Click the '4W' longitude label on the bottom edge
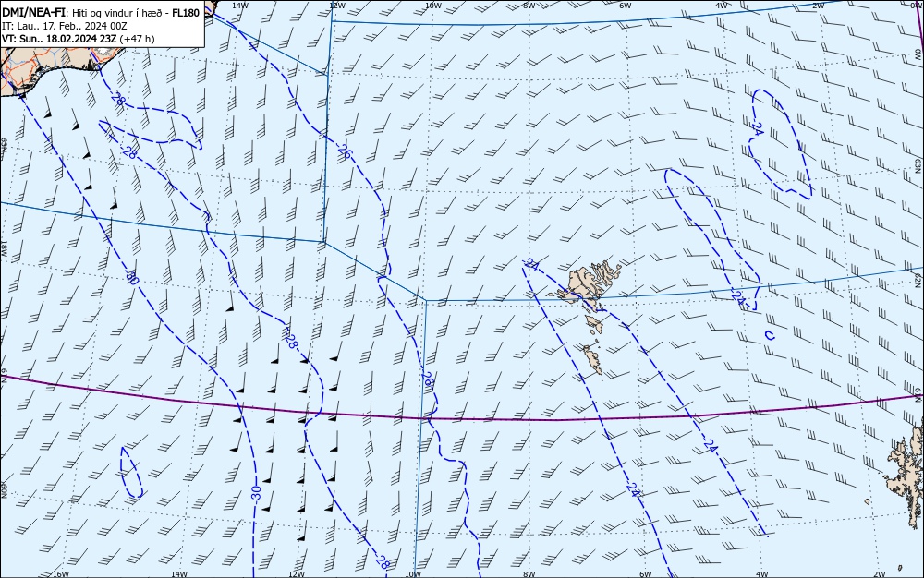 point(761,574)
